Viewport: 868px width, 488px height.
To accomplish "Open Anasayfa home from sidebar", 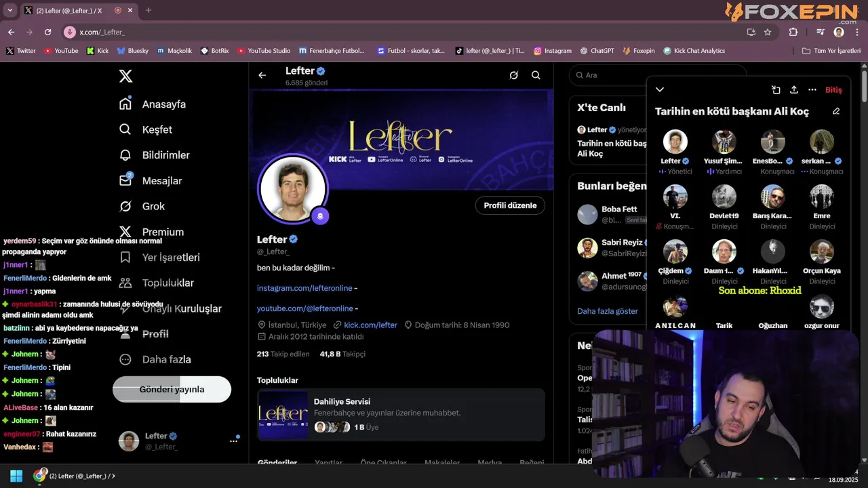I will click(153, 104).
